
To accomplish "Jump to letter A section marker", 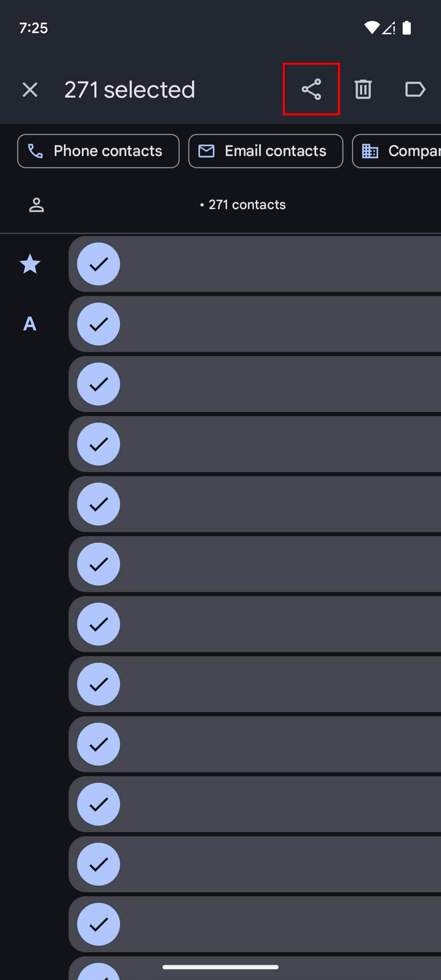I will coord(30,324).
